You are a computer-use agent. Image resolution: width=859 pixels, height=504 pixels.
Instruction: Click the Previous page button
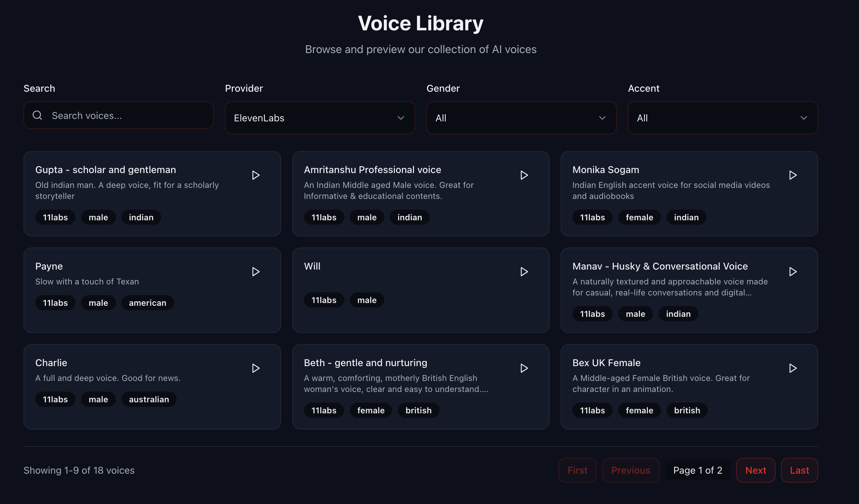click(x=631, y=470)
